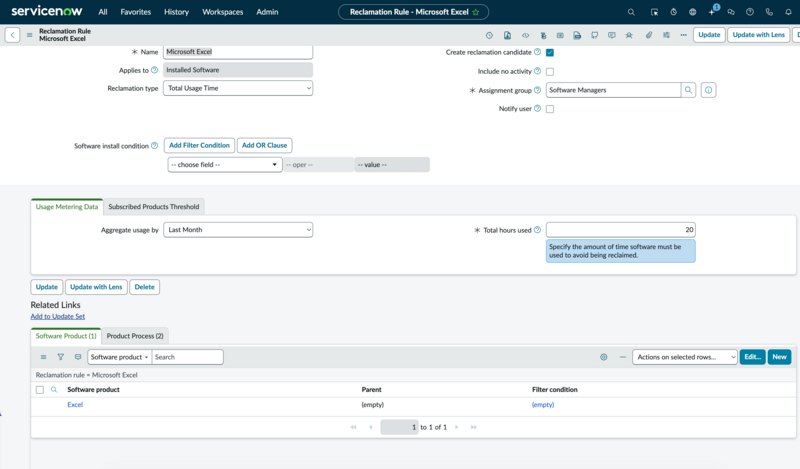Open the History menu
The height and width of the screenshot is (469, 800).
(177, 12)
